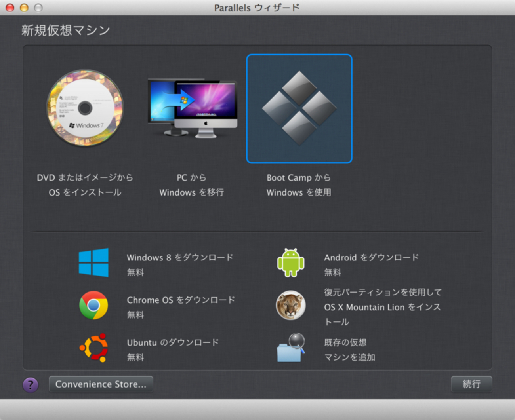
Task: Select 'PC から Windows を移行' label
Action: (x=192, y=185)
